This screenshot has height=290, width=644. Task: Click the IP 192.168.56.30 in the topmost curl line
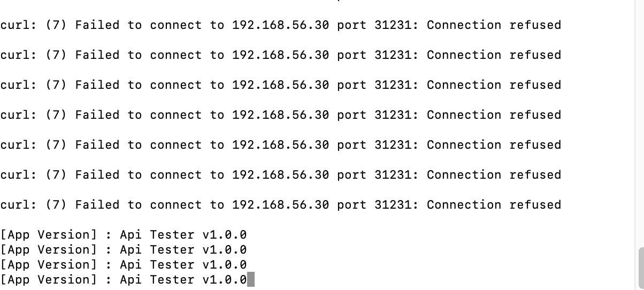click(280, 25)
